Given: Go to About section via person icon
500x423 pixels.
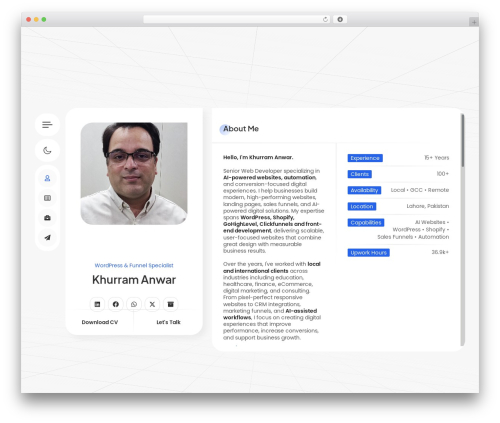Looking at the screenshot, I should pyautogui.click(x=47, y=178).
